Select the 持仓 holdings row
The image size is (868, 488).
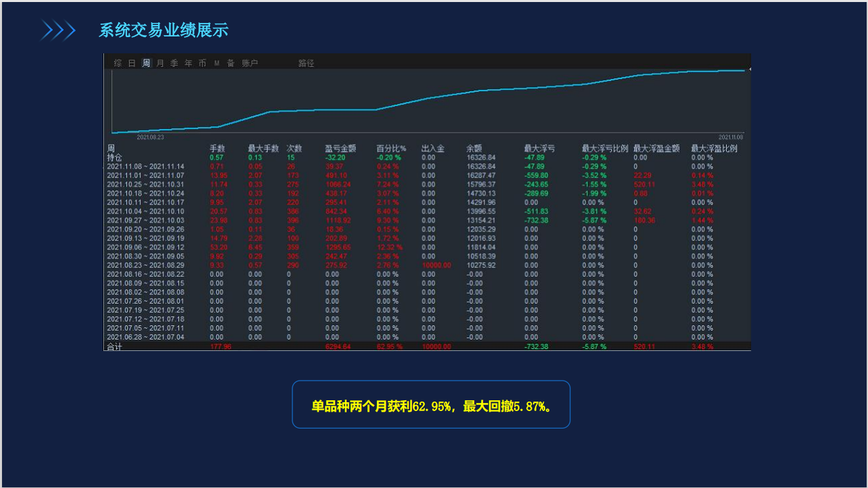tap(115, 157)
